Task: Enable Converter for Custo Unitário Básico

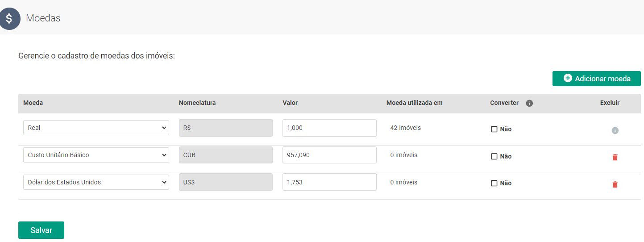Action: click(494, 156)
